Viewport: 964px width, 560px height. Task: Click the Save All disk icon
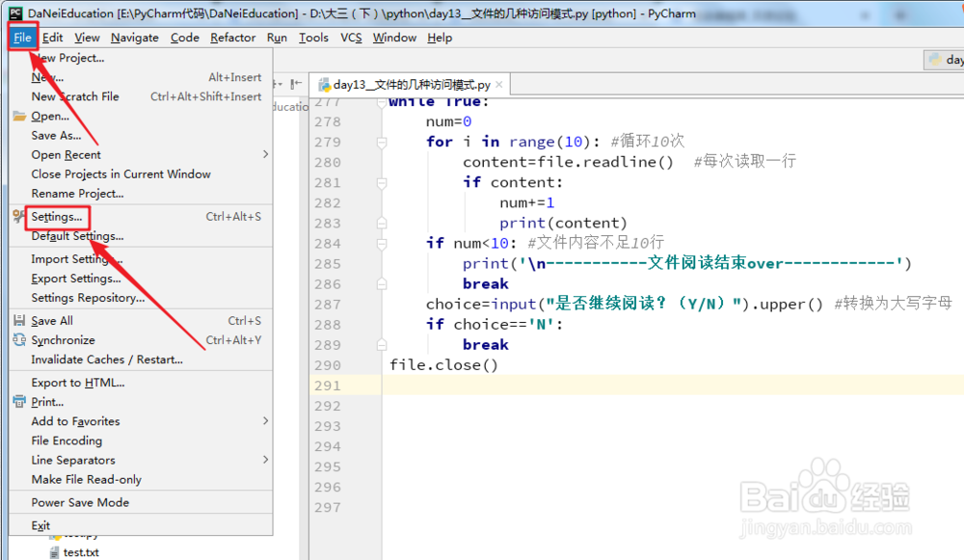tap(19, 320)
